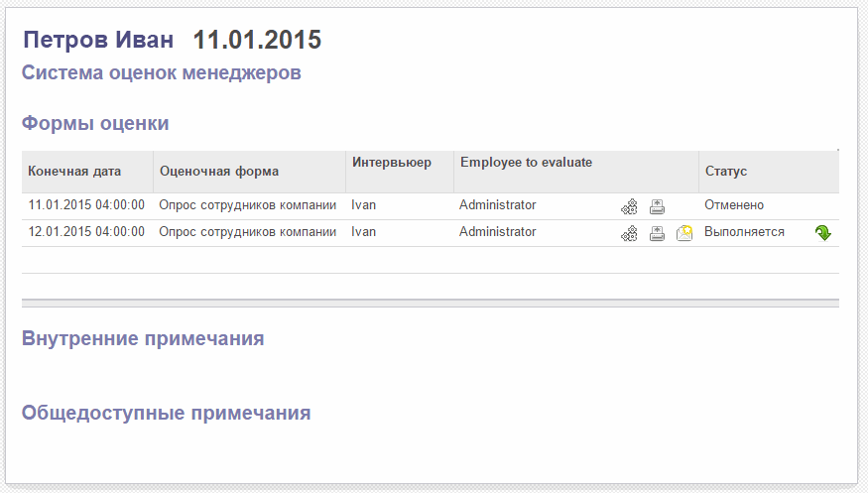Click interviewer Ivan in the 12.01.2015 row
The height and width of the screenshot is (493, 868).
click(363, 232)
